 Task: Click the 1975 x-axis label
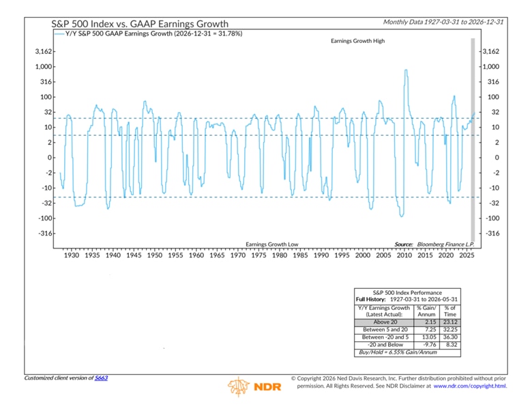(x=258, y=255)
